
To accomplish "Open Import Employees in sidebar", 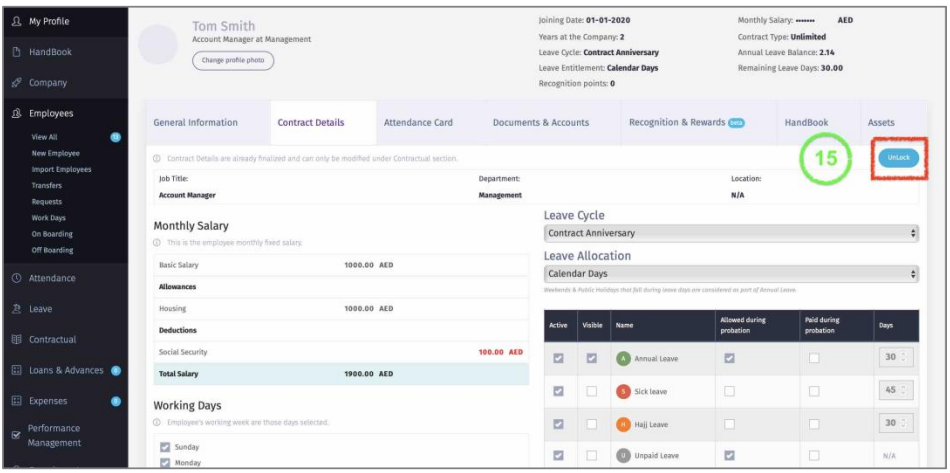I will (62, 169).
